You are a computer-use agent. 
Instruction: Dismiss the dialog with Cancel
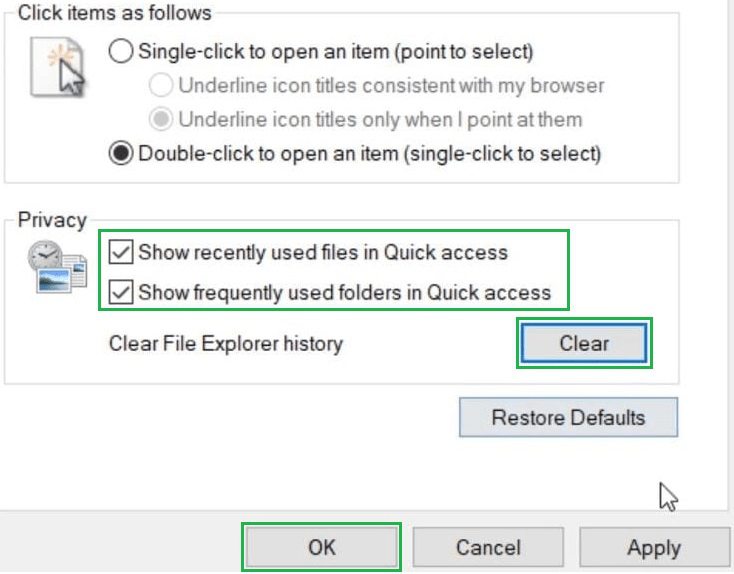(488, 548)
